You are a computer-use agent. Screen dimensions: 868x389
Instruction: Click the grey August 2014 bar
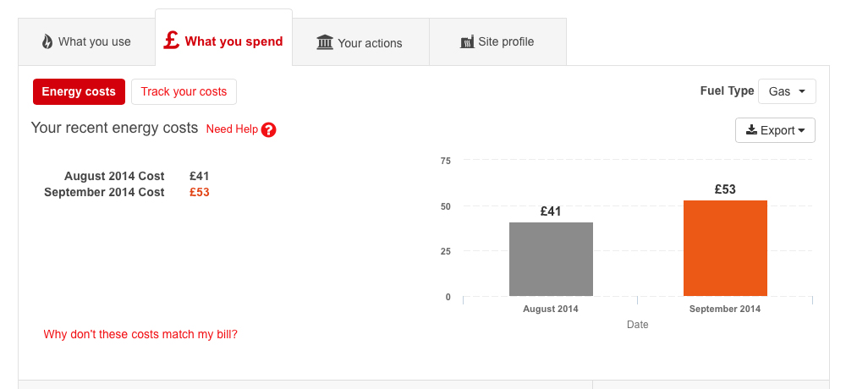tap(551, 259)
